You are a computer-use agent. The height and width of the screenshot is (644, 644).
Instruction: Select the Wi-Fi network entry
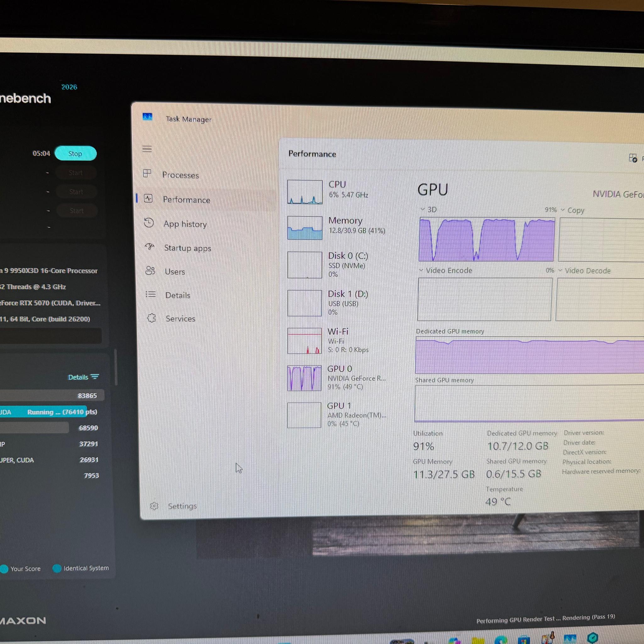pos(337,341)
